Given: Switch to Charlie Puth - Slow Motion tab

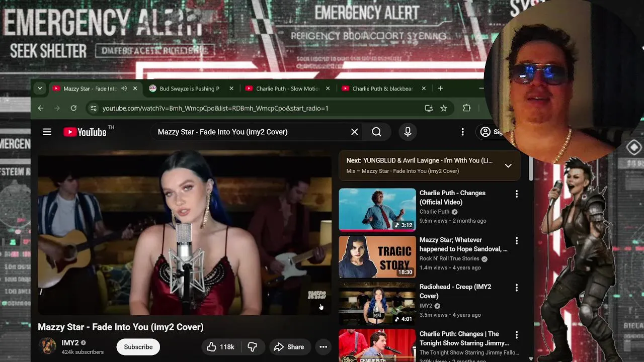Looking at the screenshot, I should pos(287,88).
